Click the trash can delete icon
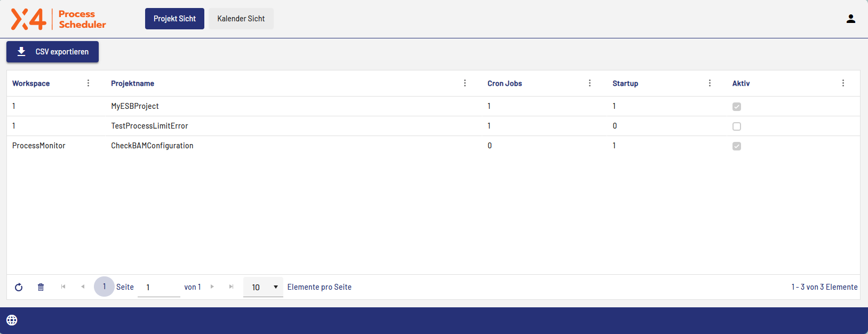The width and height of the screenshot is (868, 334). (x=41, y=287)
